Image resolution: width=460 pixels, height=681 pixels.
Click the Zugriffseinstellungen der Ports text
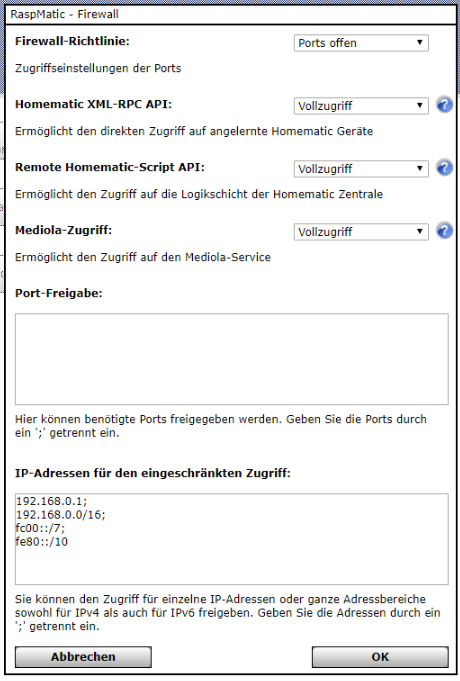coord(98,68)
